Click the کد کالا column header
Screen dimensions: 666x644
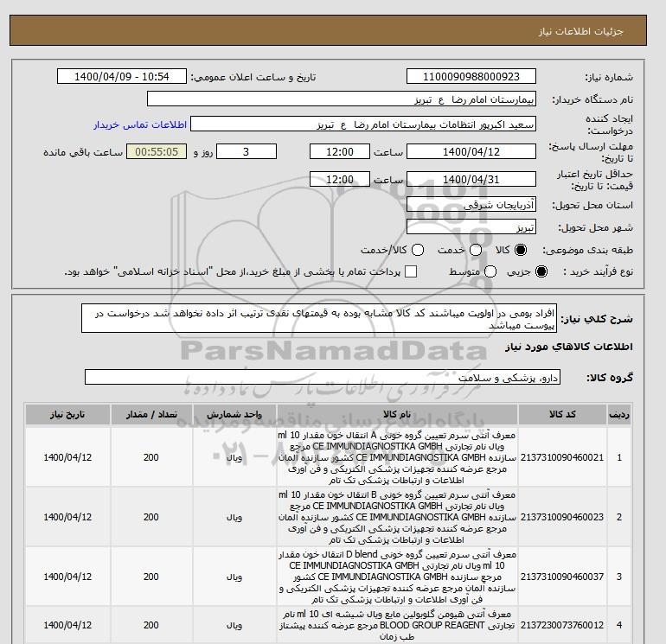[x=562, y=414]
